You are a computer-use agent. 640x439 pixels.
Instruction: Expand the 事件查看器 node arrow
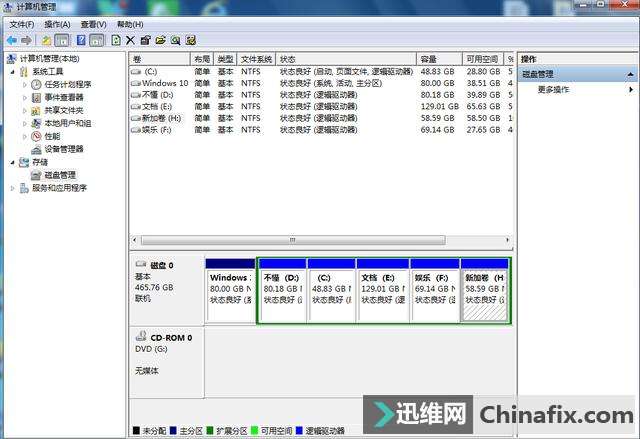point(24,98)
